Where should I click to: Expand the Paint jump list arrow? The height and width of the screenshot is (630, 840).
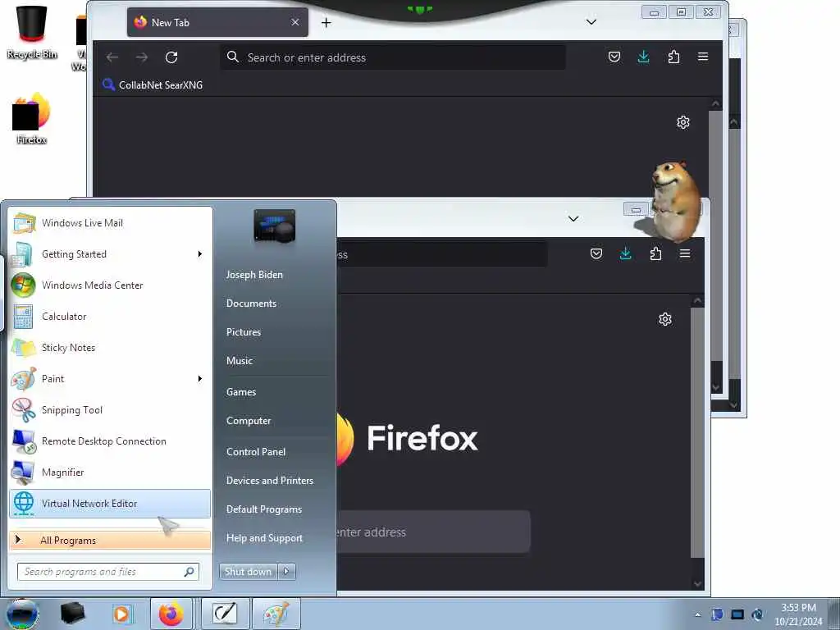tap(200, 379)
